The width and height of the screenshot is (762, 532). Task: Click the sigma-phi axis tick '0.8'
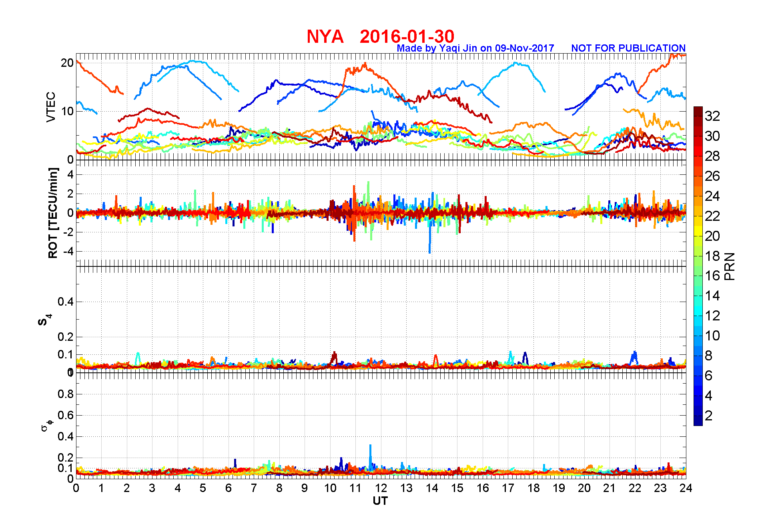click(66, 394)
